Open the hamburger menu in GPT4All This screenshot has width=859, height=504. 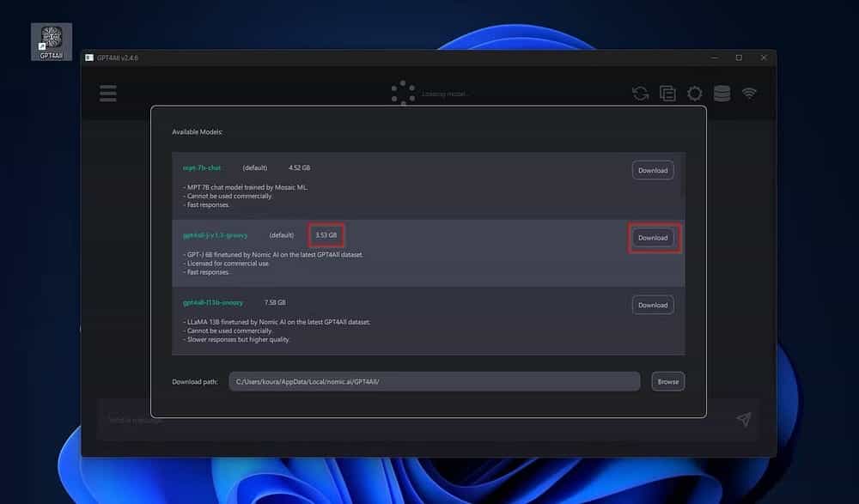[107, 94]
